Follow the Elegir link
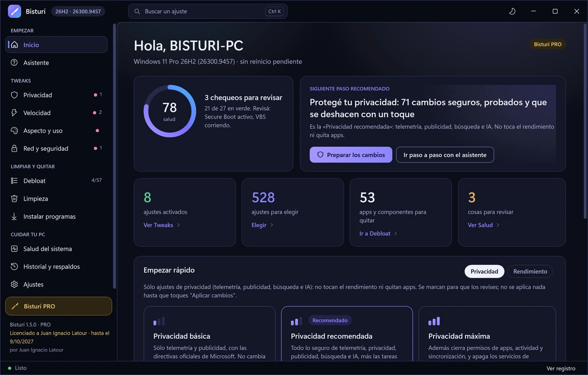This screenshot has width=588, height=375. point(263,225)
